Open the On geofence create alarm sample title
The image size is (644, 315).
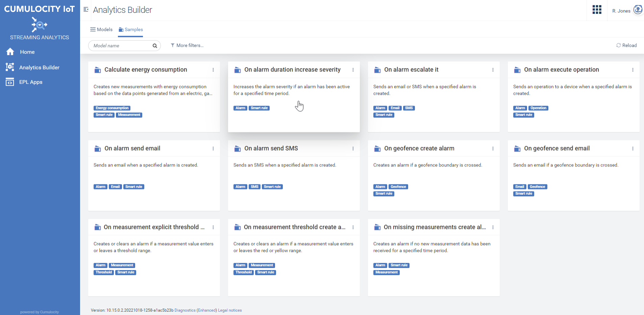coord(419,148)
